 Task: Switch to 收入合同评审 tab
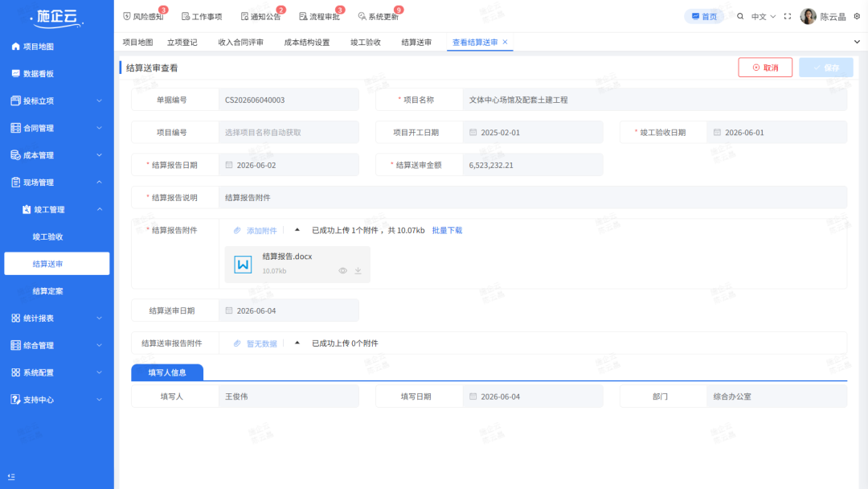[x=241, y=42]
